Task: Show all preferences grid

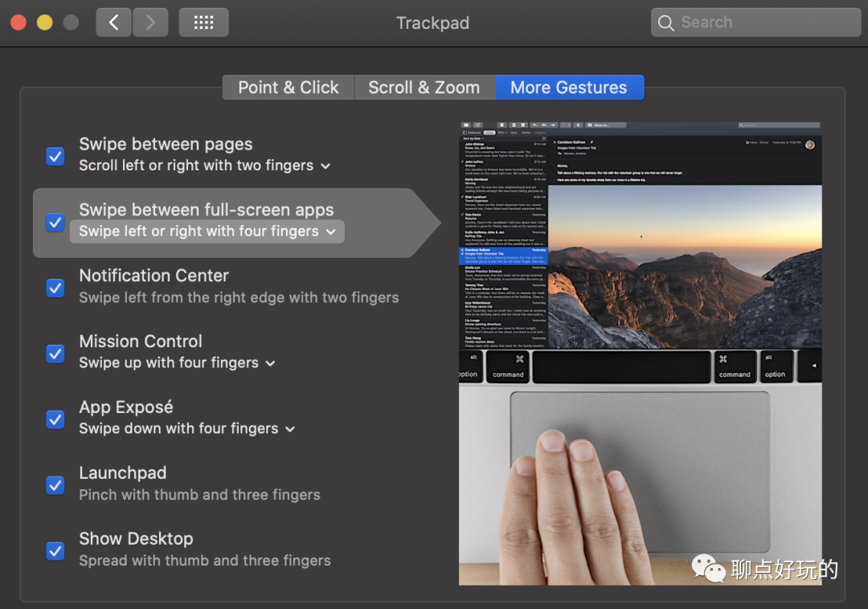Action: tap(203, 22)
